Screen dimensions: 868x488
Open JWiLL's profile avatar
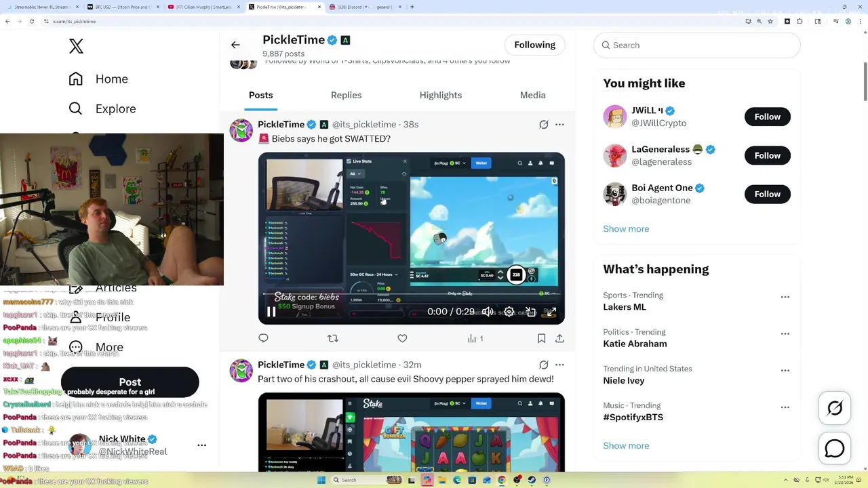(615, 117)
